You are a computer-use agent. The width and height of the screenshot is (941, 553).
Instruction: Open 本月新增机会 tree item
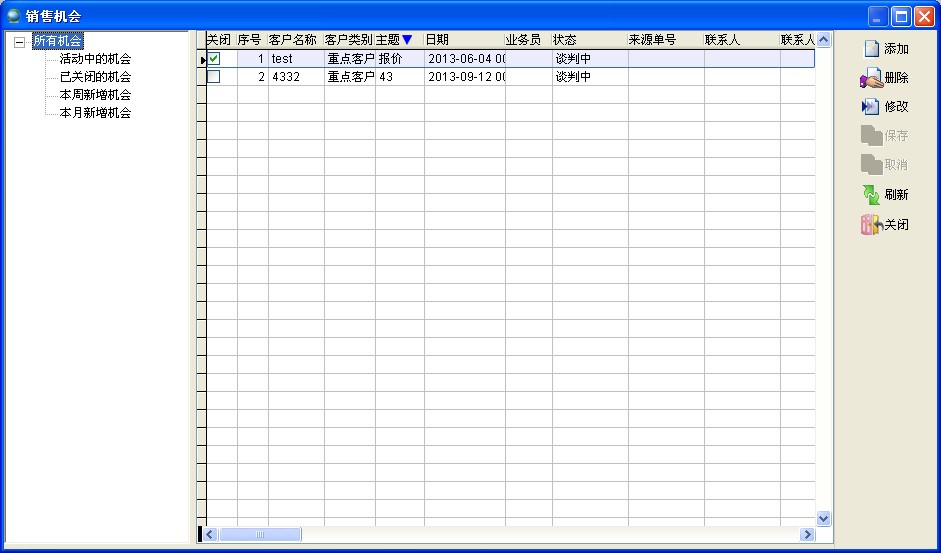[95, 113]
